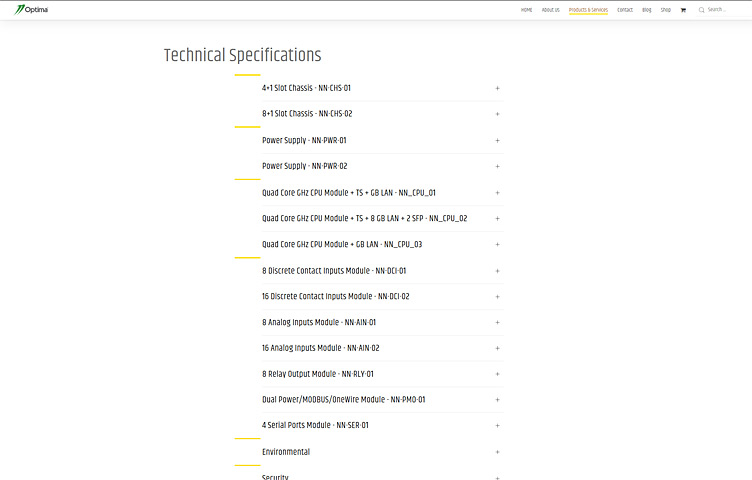Open the Shop menu item
Viewport: 752px width, 480px height.
click(666, 10)
